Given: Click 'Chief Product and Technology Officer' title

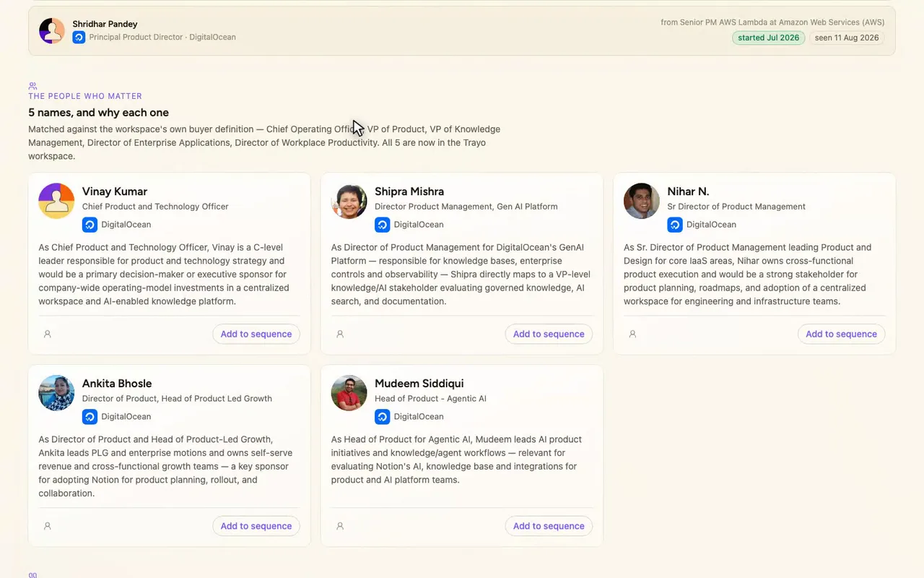Looking at the screenshot, I should pos(155,207).
